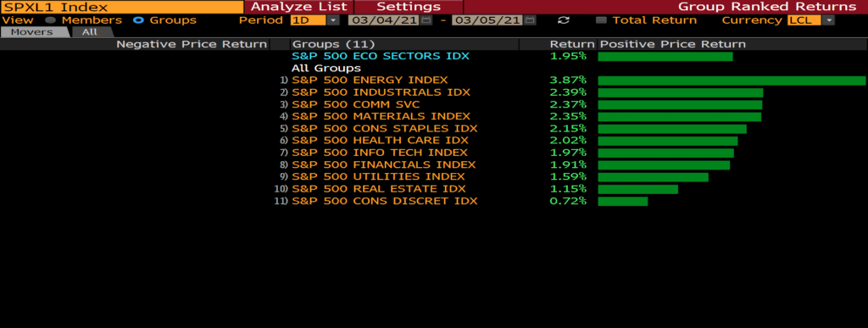Select the Groups view radio button
The height and width of the screenshot is (328, 868).
[138, 19]
